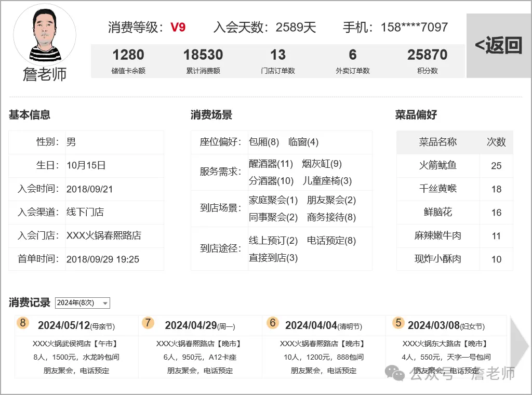The height and width of the screenshot is (395, 532).
Task: Select the orange number 8 record badge
Action: pos(22,323)
